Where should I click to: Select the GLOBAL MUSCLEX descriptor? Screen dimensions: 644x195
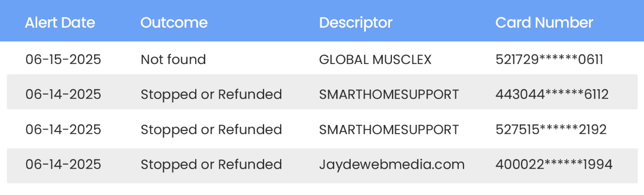coord(375,59)
